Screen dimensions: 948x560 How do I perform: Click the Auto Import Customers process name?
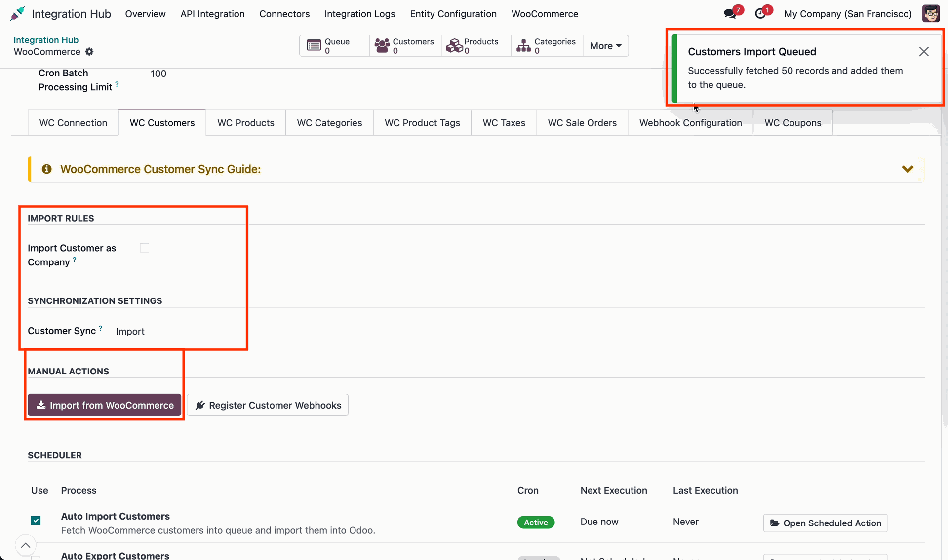click(116, 516)
